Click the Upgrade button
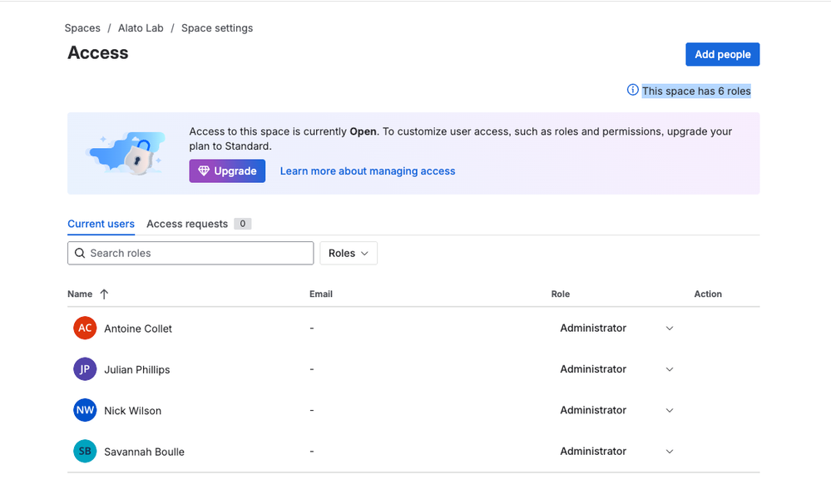The width and height of the screenshot is (831, 504). pos(227,170)
